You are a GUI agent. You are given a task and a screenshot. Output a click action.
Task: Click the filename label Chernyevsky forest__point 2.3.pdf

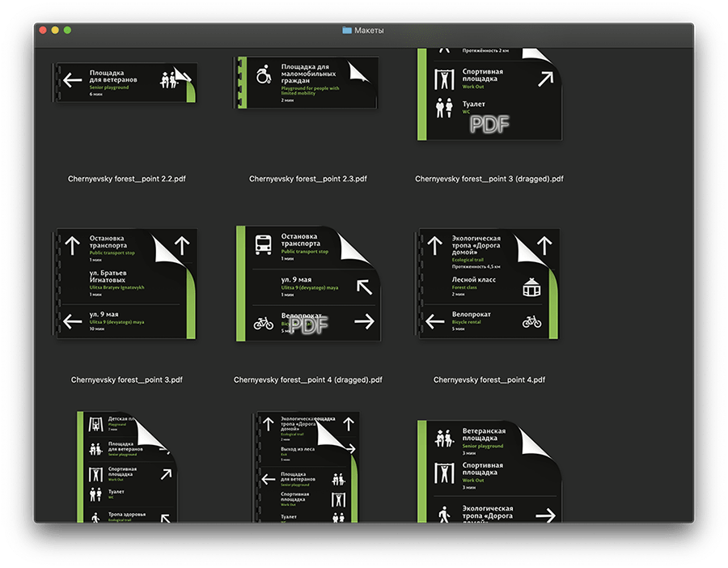(x=308, y=179)
